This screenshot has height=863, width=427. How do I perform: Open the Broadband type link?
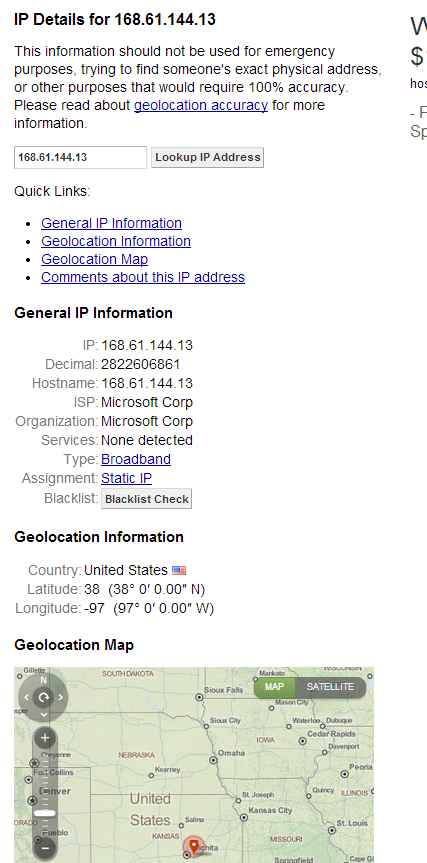click(136, 459)
